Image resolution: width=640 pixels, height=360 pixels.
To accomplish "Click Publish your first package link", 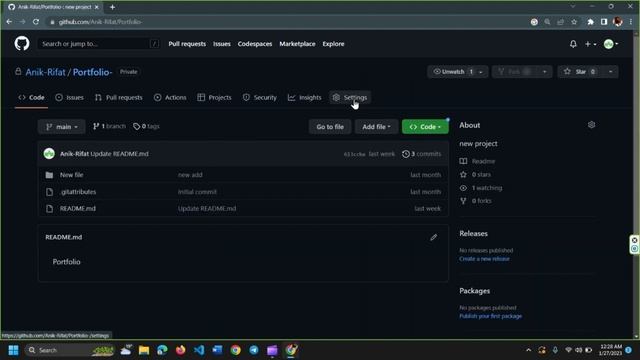I will [x=490, y=316].
